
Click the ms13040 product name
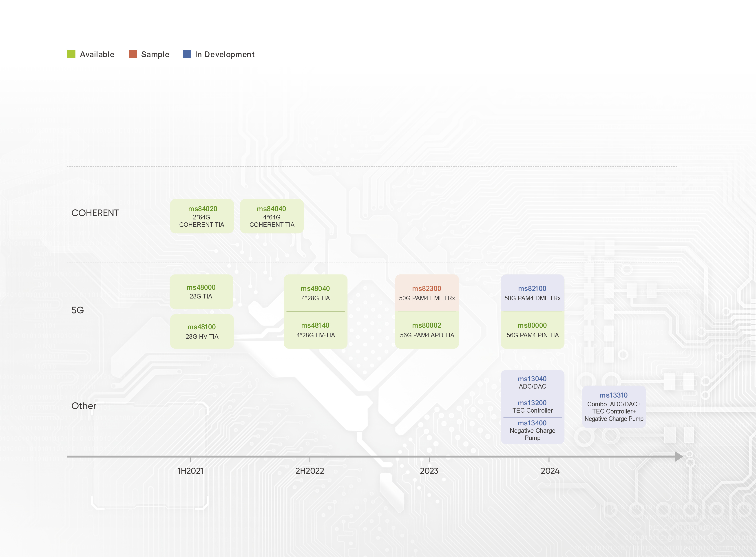pyautogui.click(x=532, y=379)
